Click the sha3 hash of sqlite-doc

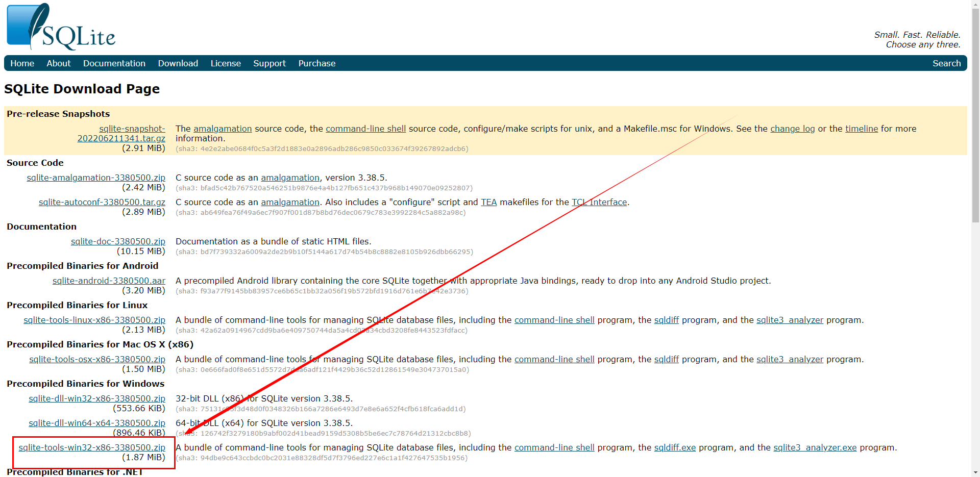[325, 252]
